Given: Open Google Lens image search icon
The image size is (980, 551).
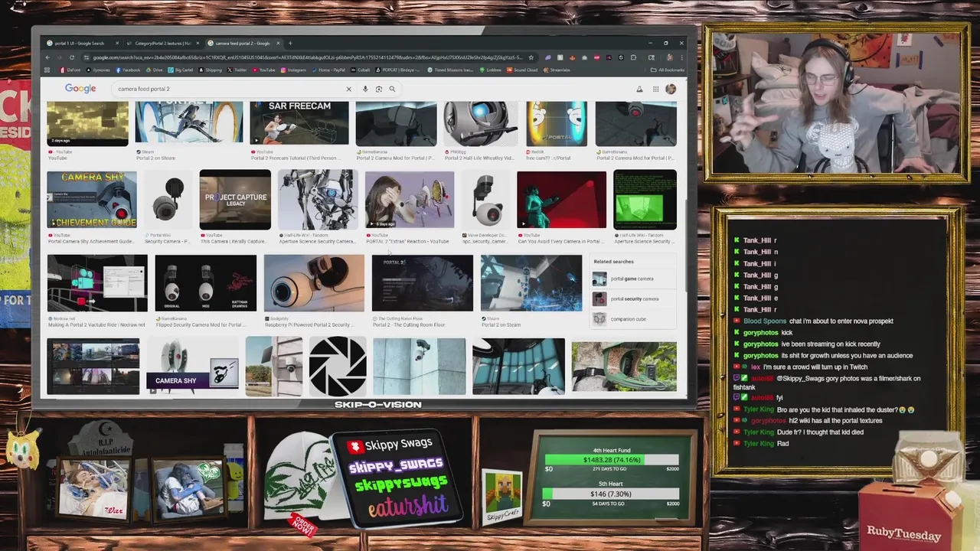Looking at the screenshot, I should click(x=378, y=89).
